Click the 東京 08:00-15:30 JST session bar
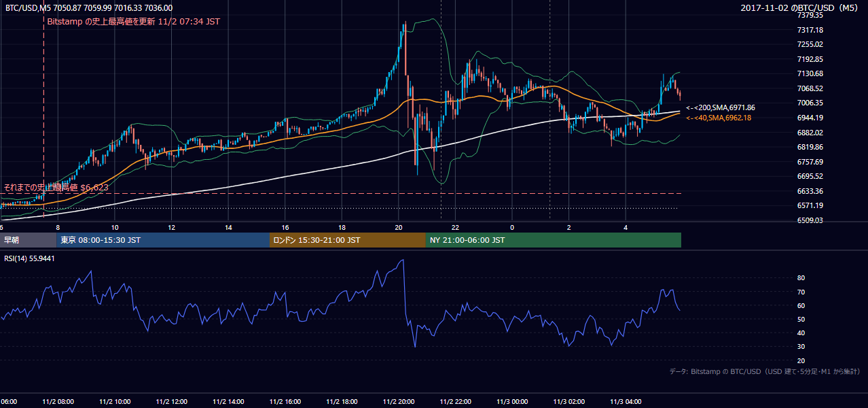The image size is (868, 408). tap(163, 240)
